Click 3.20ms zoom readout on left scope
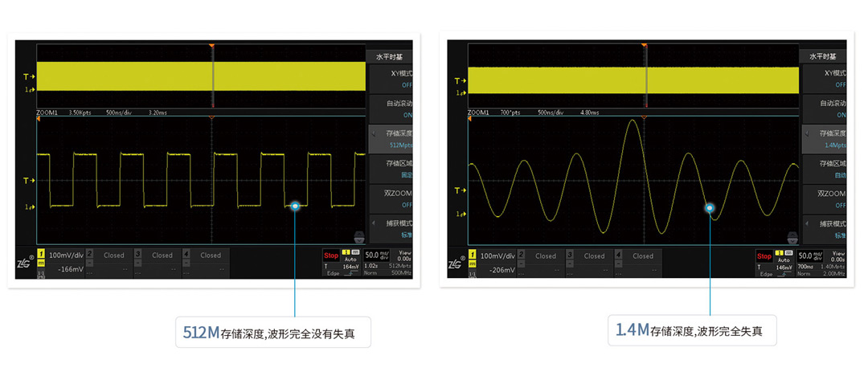 (158, 112)
